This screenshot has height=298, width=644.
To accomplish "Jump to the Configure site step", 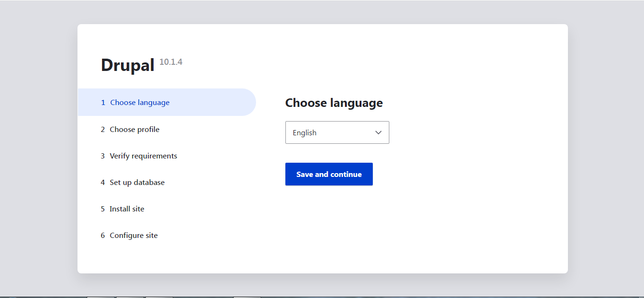I will 134,235.
